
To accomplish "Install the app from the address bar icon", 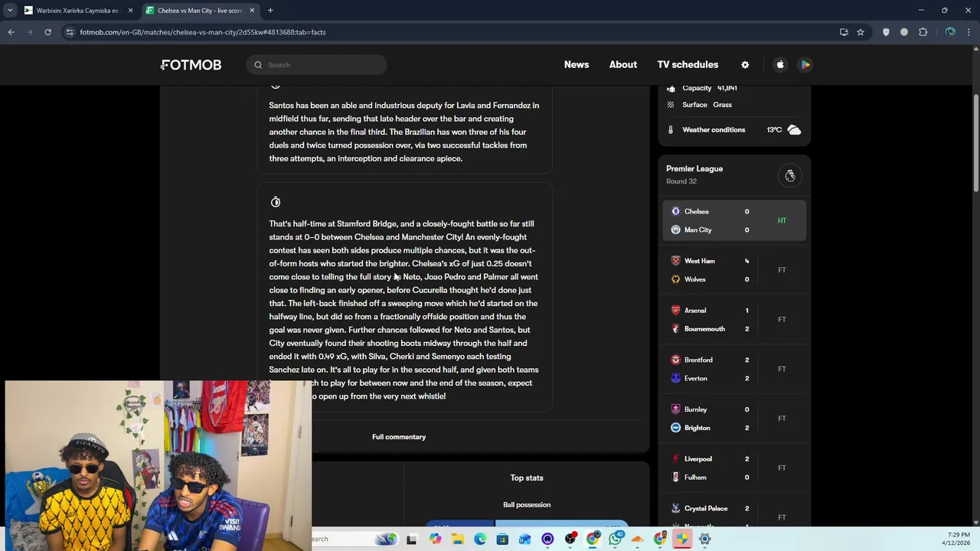I will coord(844,32).
